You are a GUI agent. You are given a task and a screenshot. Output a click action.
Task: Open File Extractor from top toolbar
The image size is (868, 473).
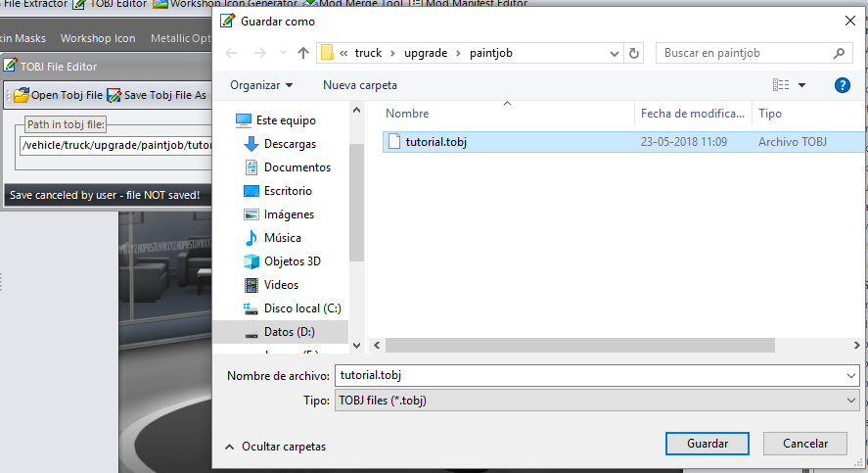click(x=34, y=4)
